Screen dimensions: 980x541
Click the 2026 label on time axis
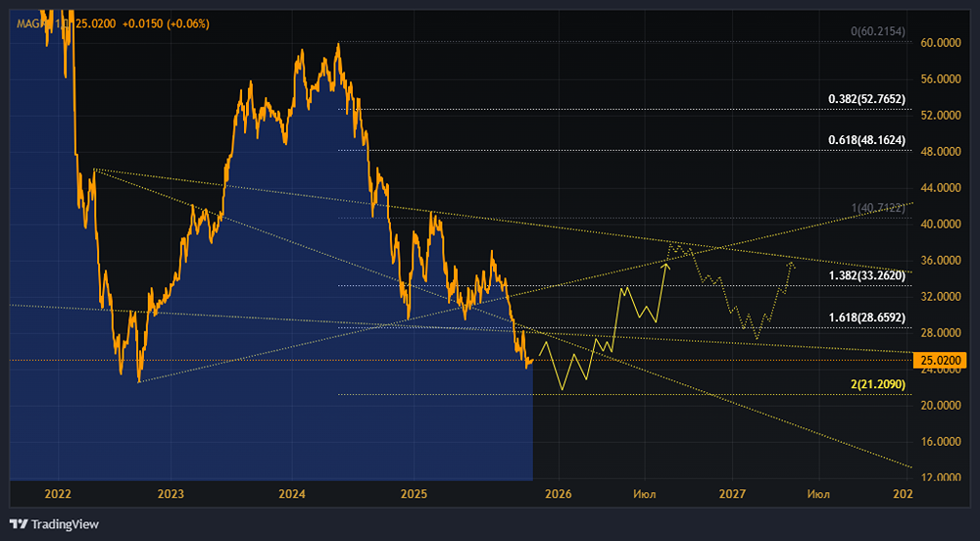pyautogui.click(x=559, y=494)
